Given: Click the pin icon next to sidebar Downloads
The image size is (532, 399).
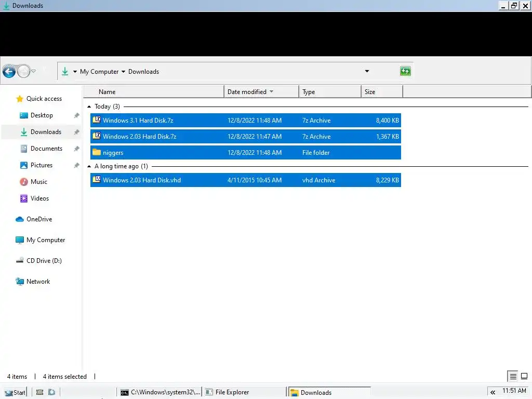Looking at the screenshot, I should coord(77,132).
